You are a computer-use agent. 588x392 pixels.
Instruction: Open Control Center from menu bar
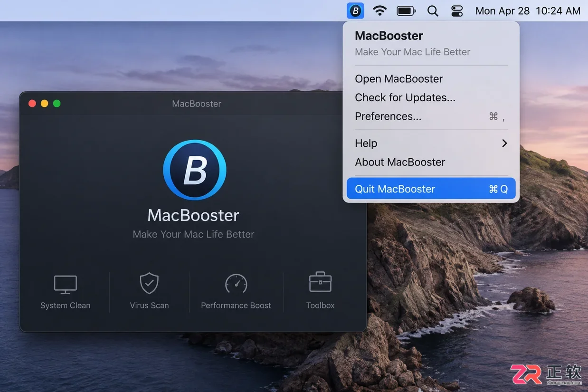[457, 10]
